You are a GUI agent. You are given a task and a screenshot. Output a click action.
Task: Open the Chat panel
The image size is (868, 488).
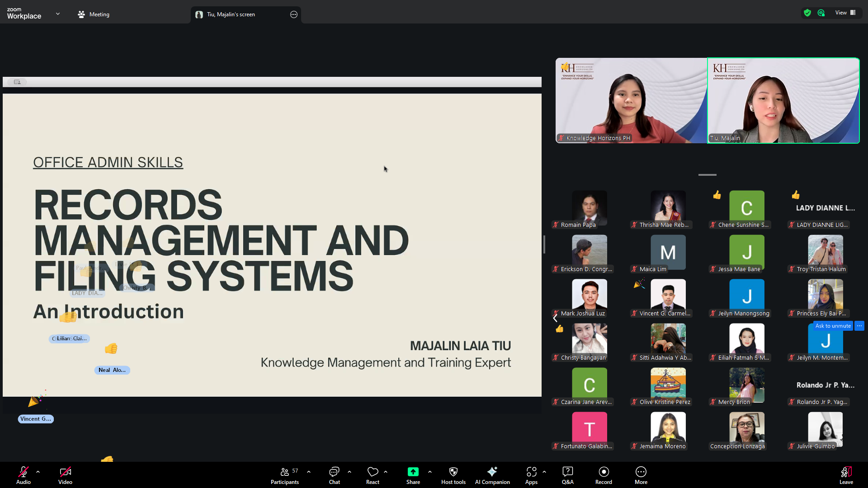coord(334,475)
